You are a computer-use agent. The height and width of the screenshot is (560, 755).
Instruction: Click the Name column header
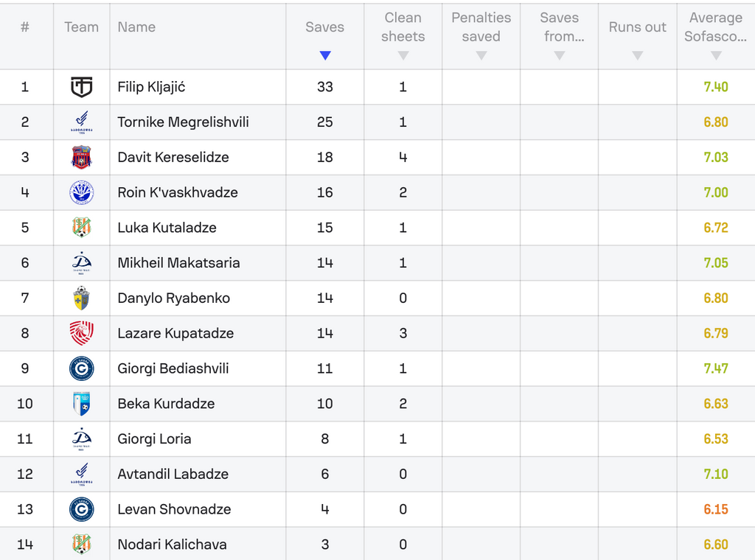click(136, 27)
